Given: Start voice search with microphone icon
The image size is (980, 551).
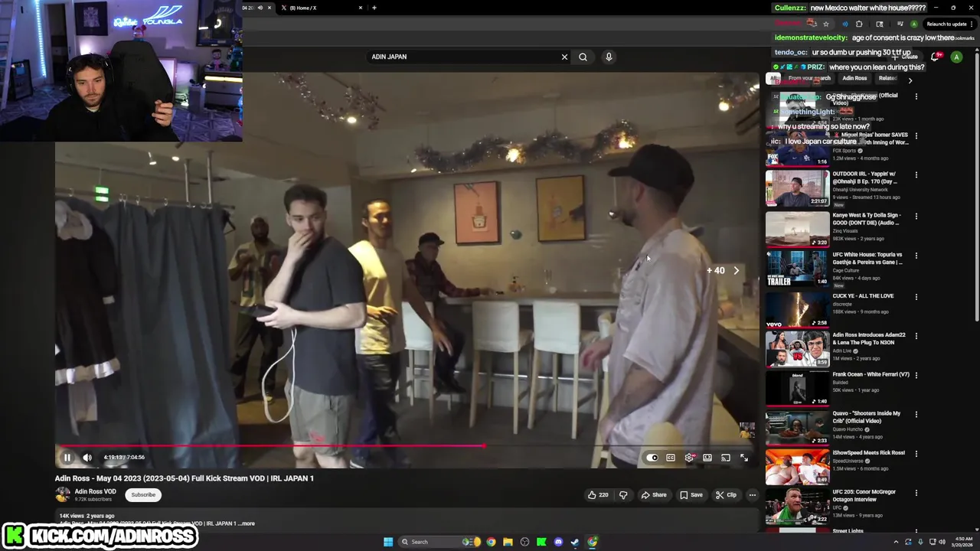Looking at the screenshot, I should [x=609, y=57].
